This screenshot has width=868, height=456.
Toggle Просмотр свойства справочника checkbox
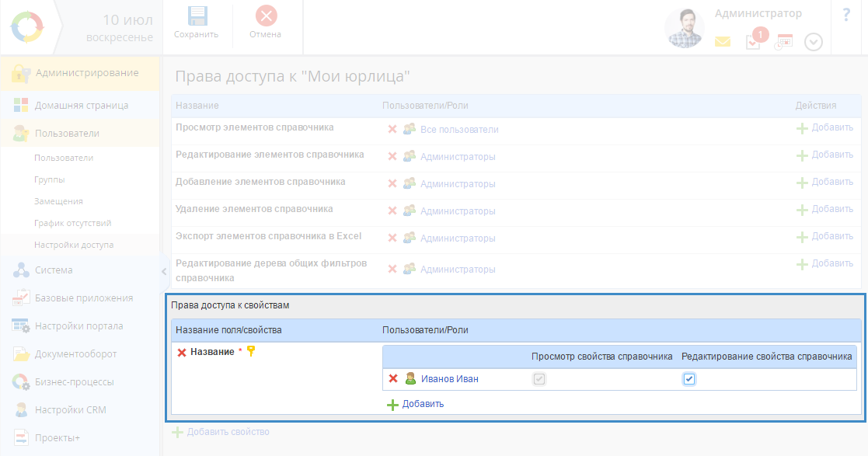tap(539, 379)
